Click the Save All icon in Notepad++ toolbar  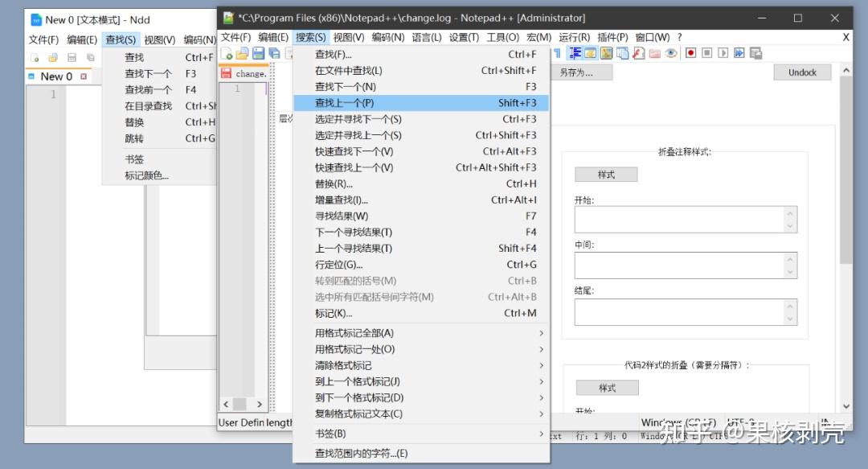tap(274, 53)
